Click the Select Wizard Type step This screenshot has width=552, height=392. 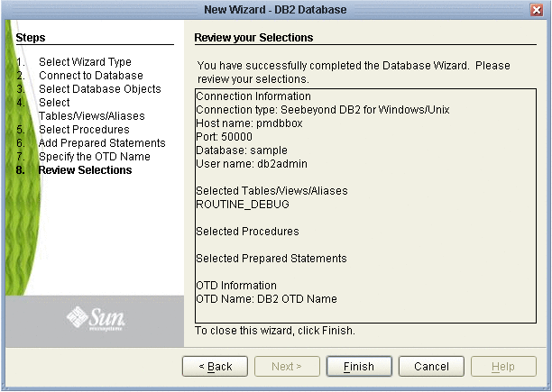click(85, 62)
